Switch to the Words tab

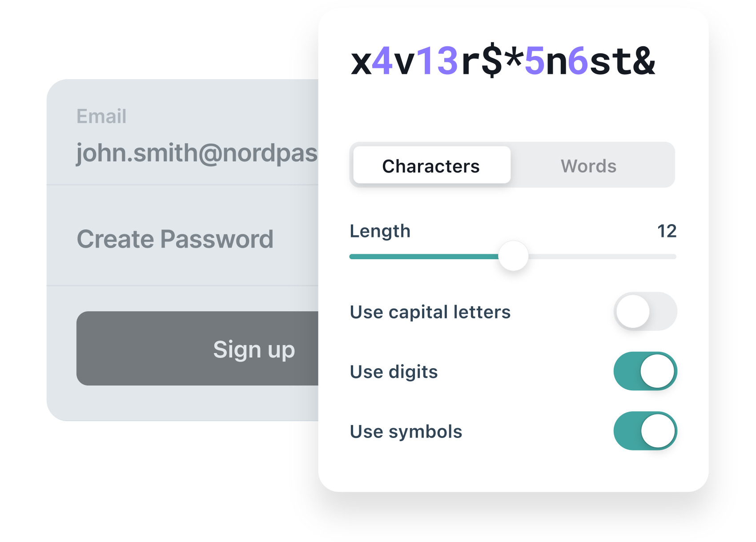tap(588, 166)
